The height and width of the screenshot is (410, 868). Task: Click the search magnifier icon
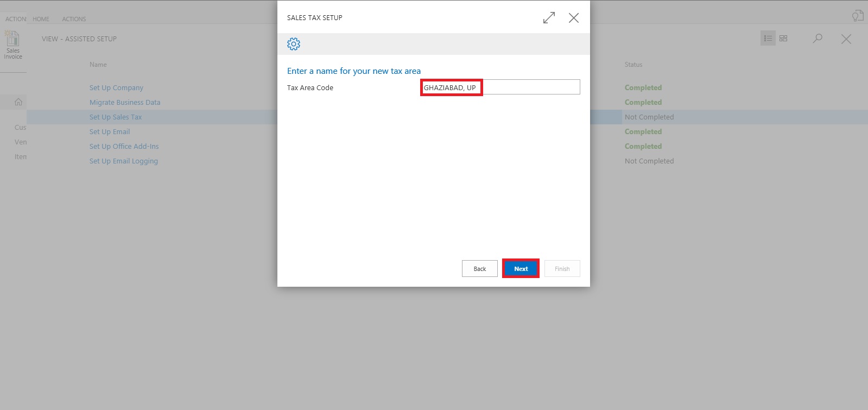pyautogui.click(x=818, y=39)
